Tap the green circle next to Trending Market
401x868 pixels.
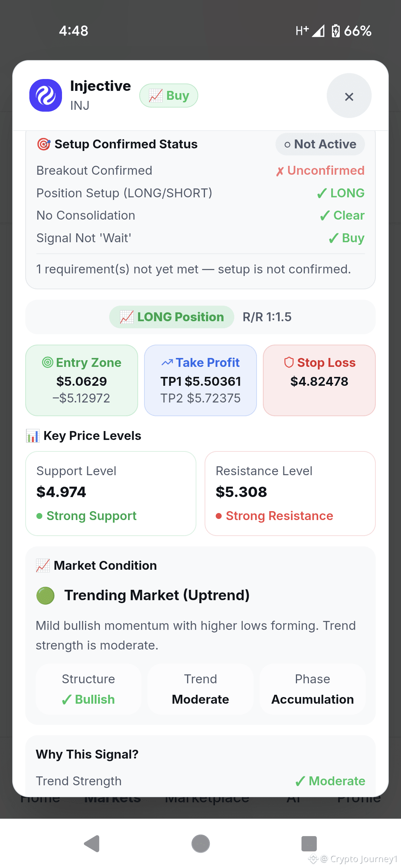pyautogui.click(x=45, y=595)
